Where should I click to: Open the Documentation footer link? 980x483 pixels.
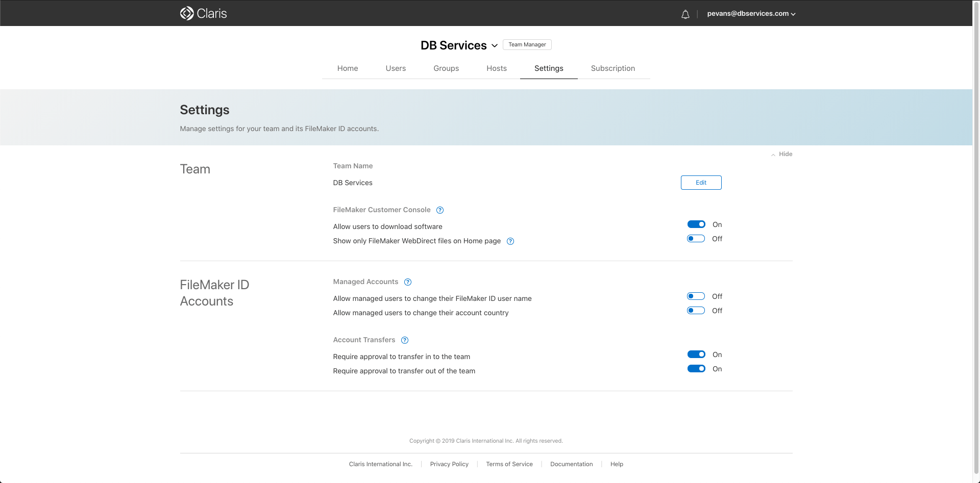(x=572, y=464)
